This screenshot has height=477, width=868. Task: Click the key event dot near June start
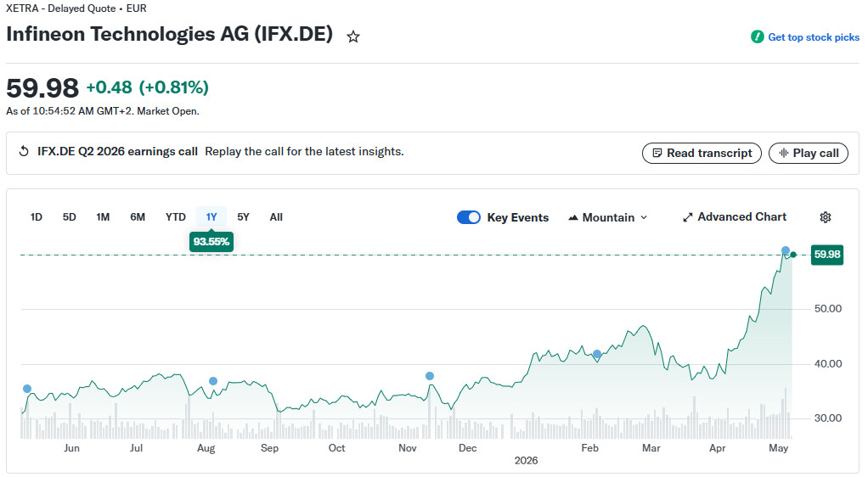point(27,389)
